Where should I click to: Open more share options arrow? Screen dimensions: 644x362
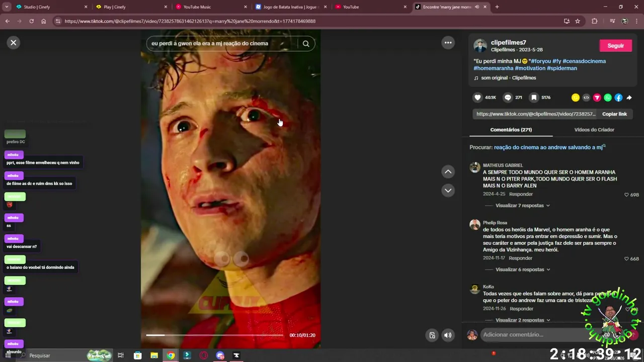click(629, 98)
